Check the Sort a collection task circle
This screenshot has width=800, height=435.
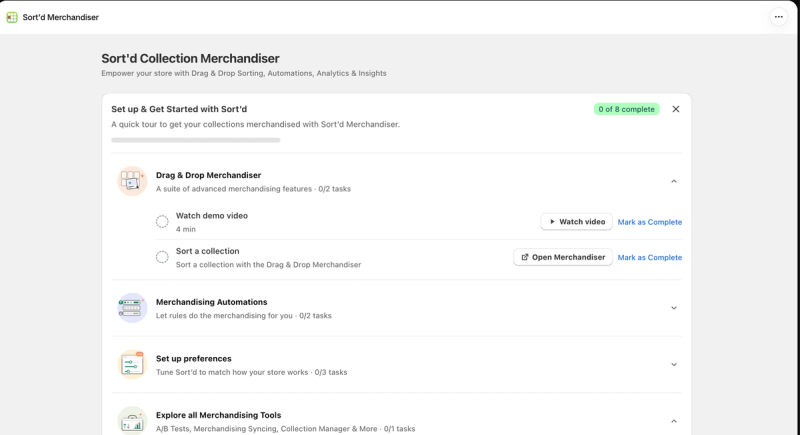pos(162,257)
